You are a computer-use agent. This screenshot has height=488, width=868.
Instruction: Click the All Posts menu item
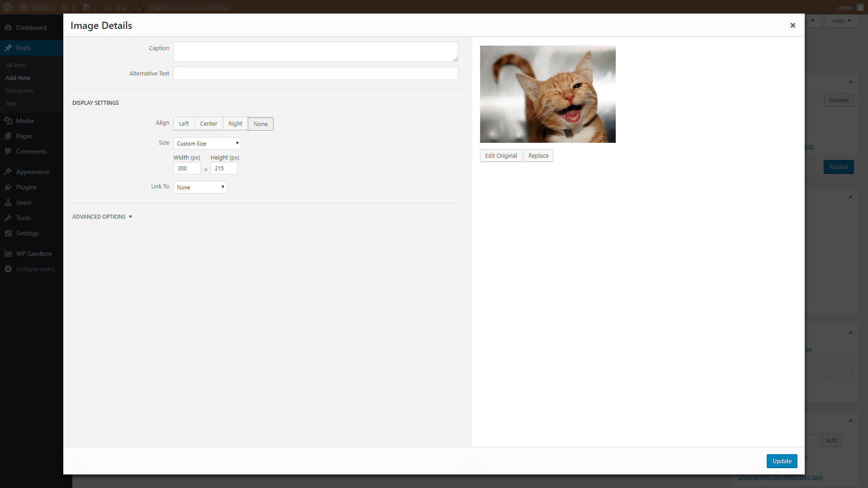point(15,65)
